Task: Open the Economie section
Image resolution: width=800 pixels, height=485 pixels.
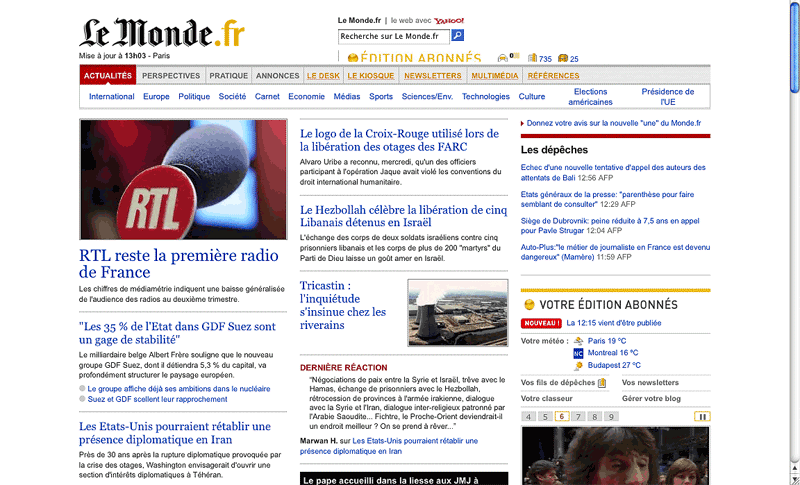Action: tap(306, 97)
